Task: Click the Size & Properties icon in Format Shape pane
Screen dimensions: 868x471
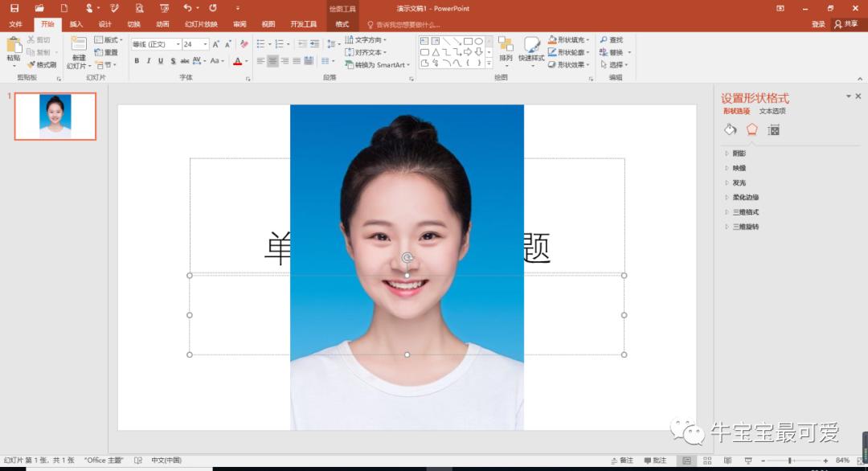Action: tap(772, 129)
